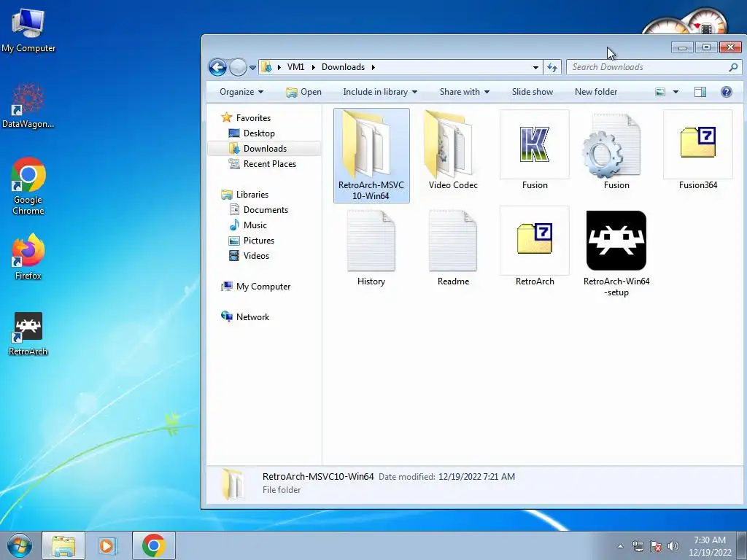The image size is (747, 560).
Task: Click the network tray icon
Action: point(638,546)
